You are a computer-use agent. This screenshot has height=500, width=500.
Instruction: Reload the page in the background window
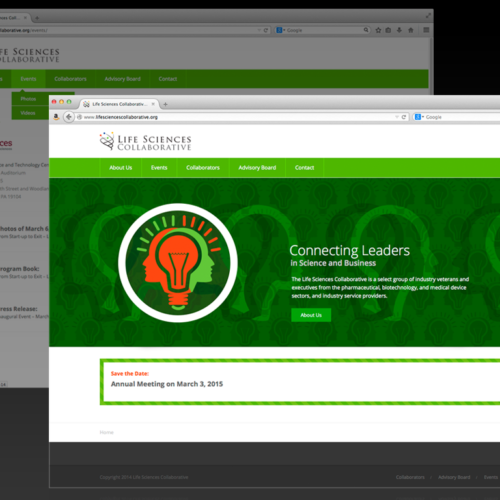[266, 30]
